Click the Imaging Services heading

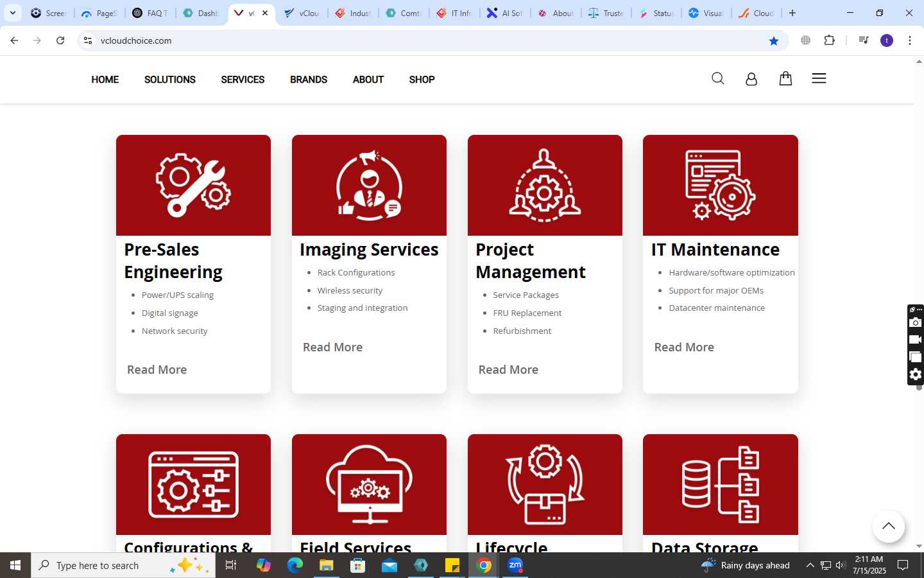(x=369, y=249)
